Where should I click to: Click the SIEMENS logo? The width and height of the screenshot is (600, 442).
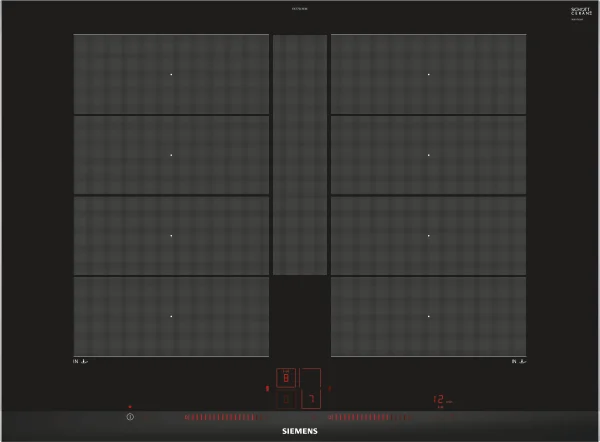click(300, 431)
